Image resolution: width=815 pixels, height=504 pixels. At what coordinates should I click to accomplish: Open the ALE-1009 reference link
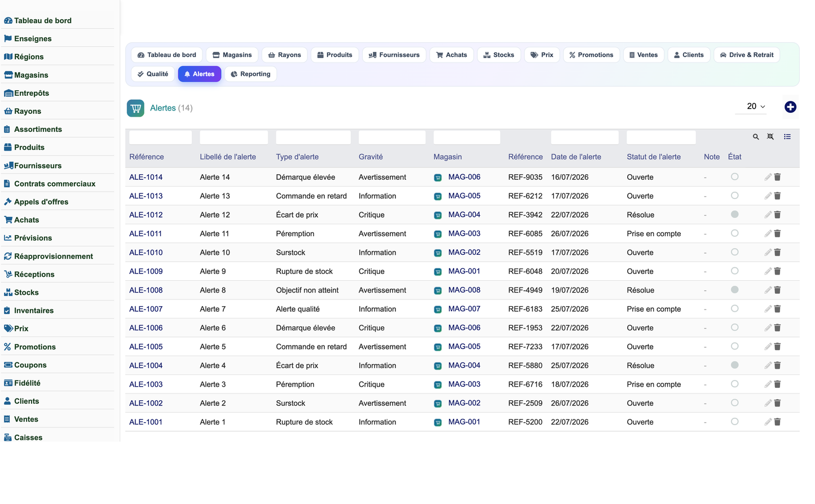146,271
